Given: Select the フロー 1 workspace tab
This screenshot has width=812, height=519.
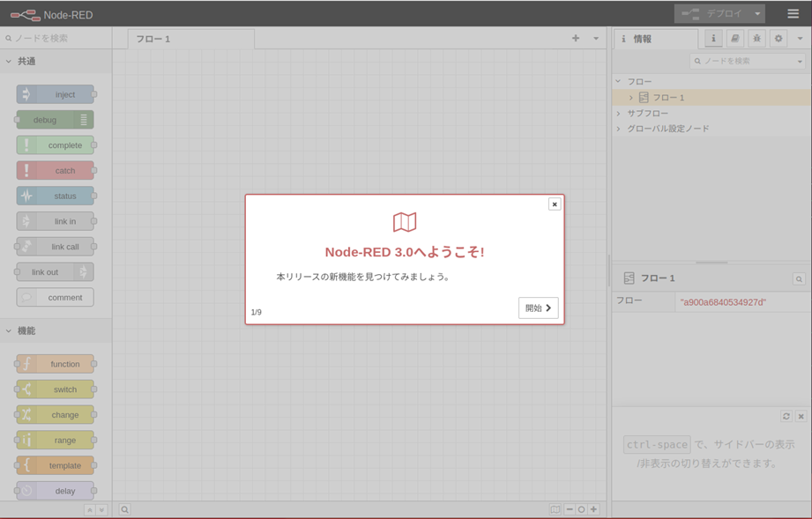Looking at the screenshot, I should click(x=153, y=40).
